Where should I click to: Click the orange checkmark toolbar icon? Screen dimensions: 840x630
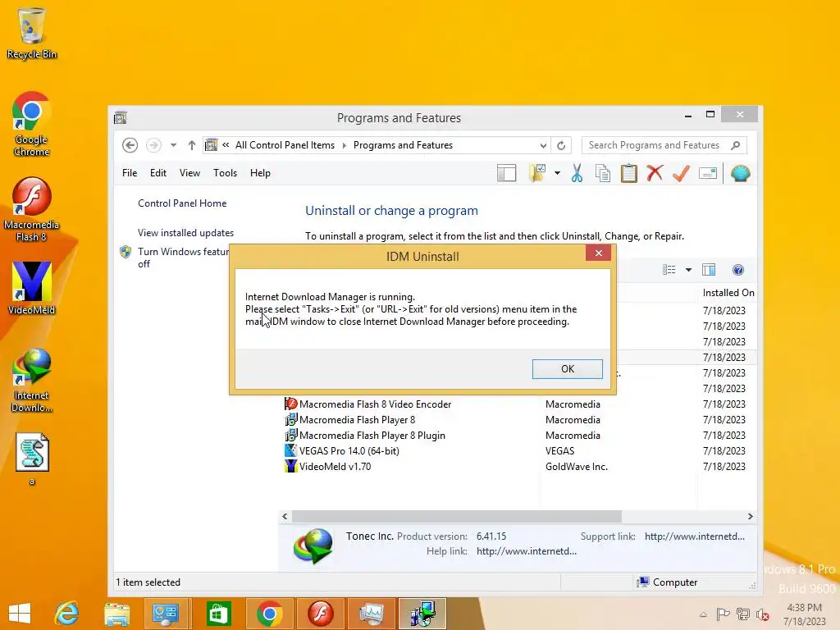tap(681, 173)
